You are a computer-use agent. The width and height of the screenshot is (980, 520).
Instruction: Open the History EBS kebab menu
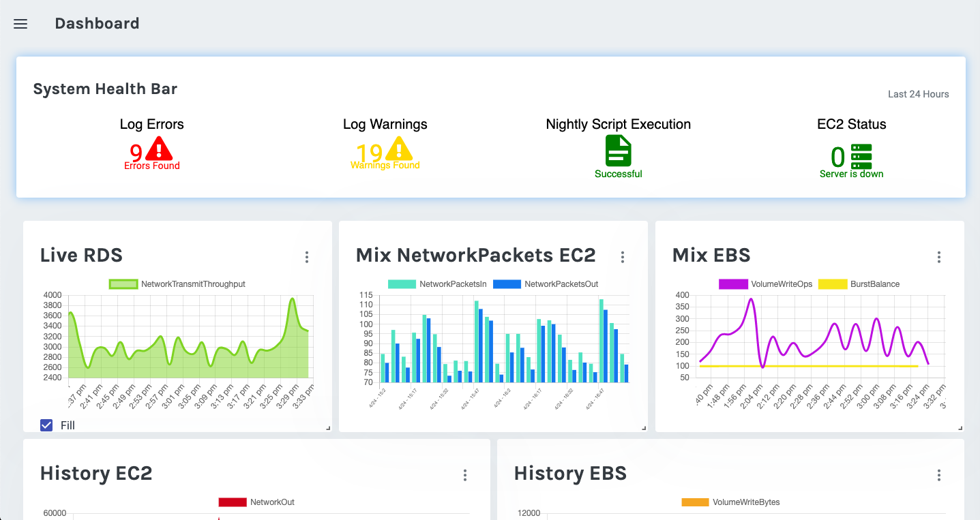pos(939,475)
